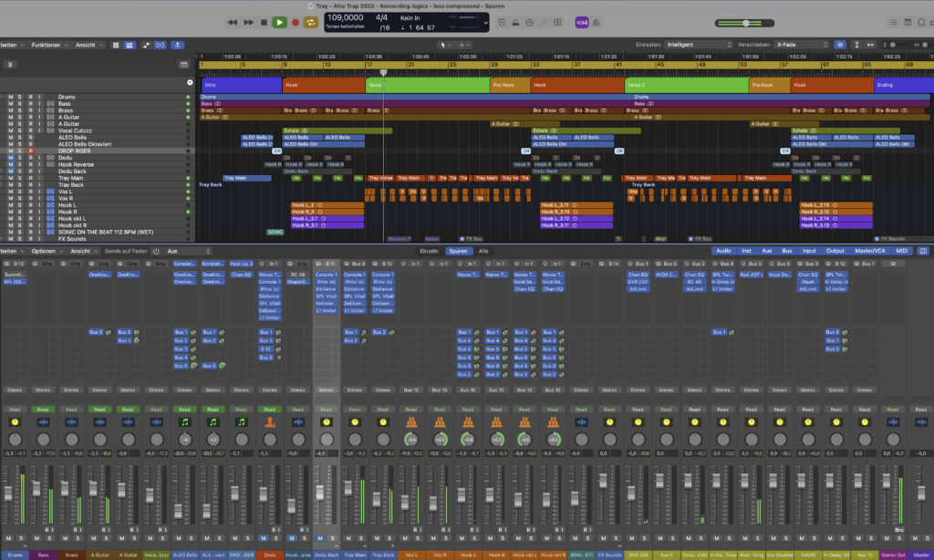This screenshot has height=560, width=934.
Task: Toggle the catch playhead icon
Action: tap(177, 46)
